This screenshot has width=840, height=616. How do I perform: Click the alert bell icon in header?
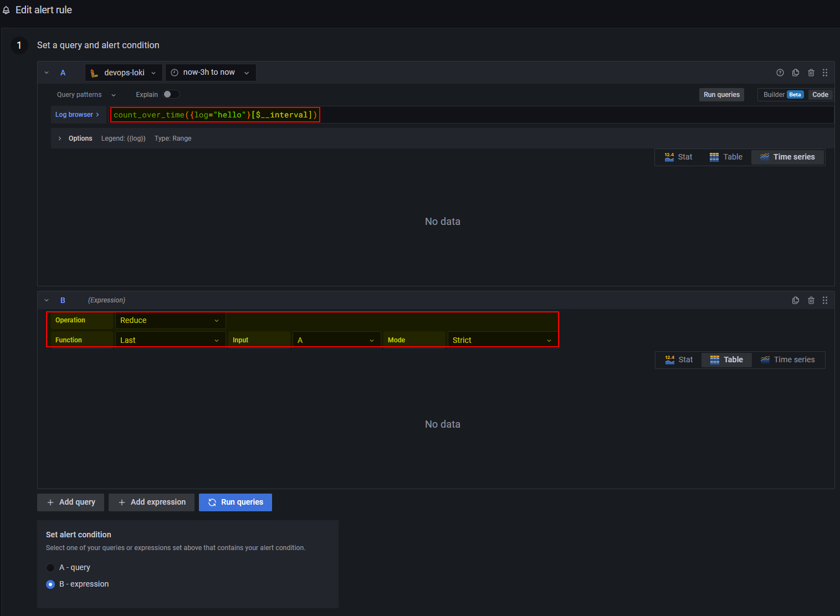pos(6,11)
